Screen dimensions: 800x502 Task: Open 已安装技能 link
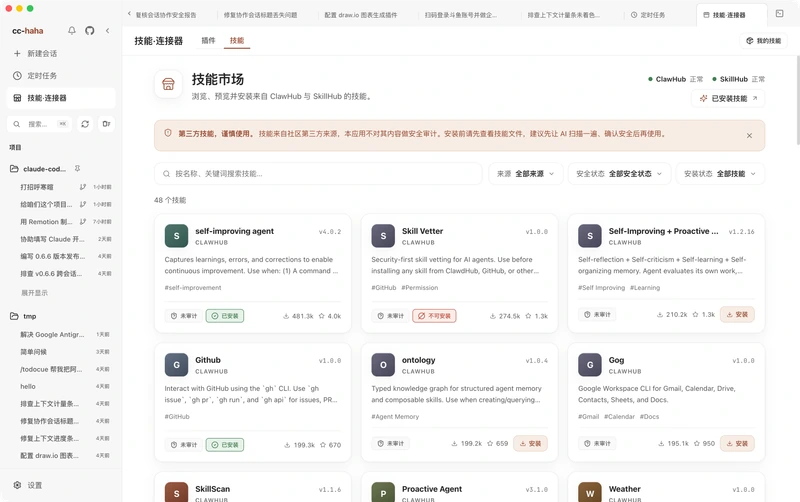point(728,98)
